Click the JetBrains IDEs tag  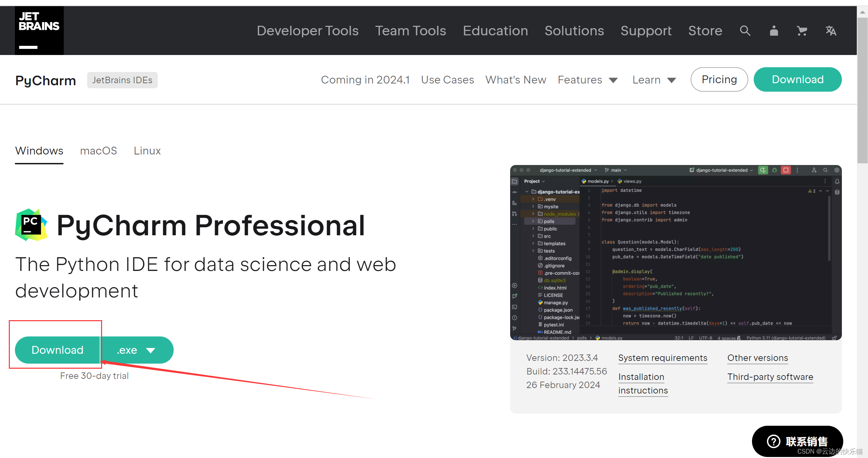click(x=122, y=80)
